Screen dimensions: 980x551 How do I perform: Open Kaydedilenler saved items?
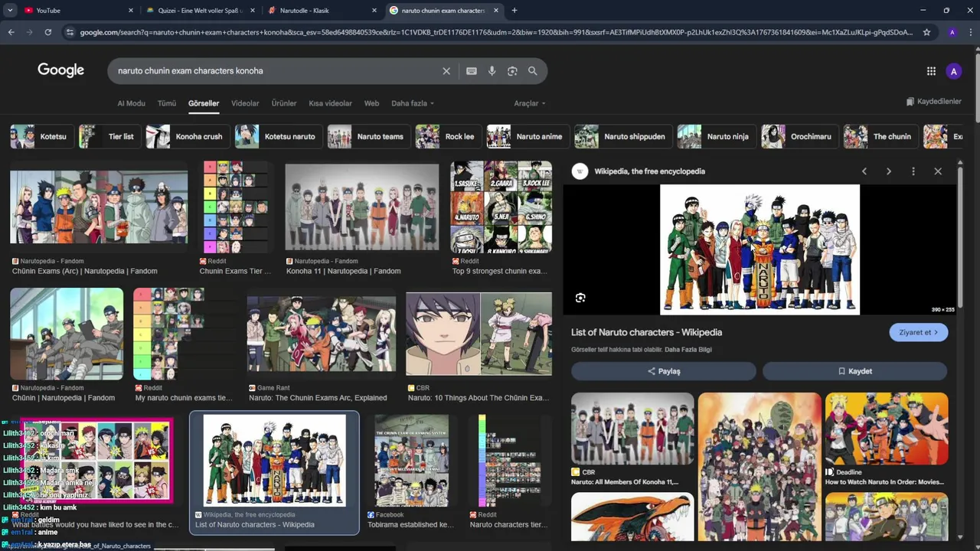coord(933,102)
